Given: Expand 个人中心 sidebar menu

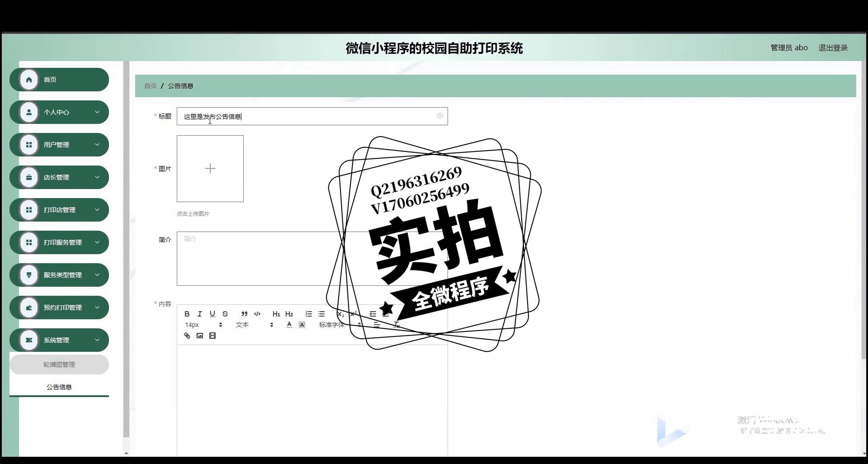Looking at the screenshot, I should coord(59,112).
